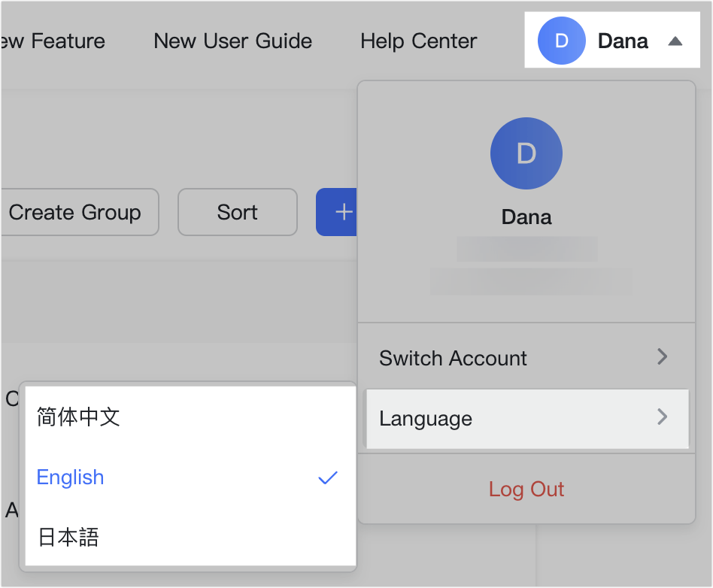Collapse the user menu with the caret arrow
713x588 pixels.
tap(675, 41)
